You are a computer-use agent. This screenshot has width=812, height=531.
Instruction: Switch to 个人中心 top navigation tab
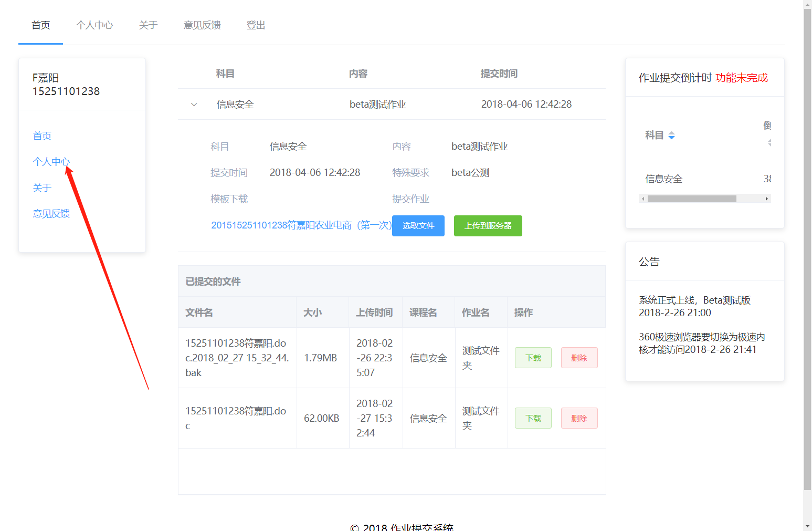click(94, 25)
